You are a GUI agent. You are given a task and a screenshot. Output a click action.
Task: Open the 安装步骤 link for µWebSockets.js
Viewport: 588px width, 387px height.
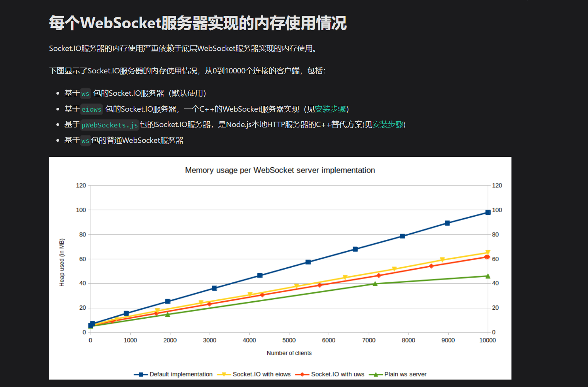(388, 125)
